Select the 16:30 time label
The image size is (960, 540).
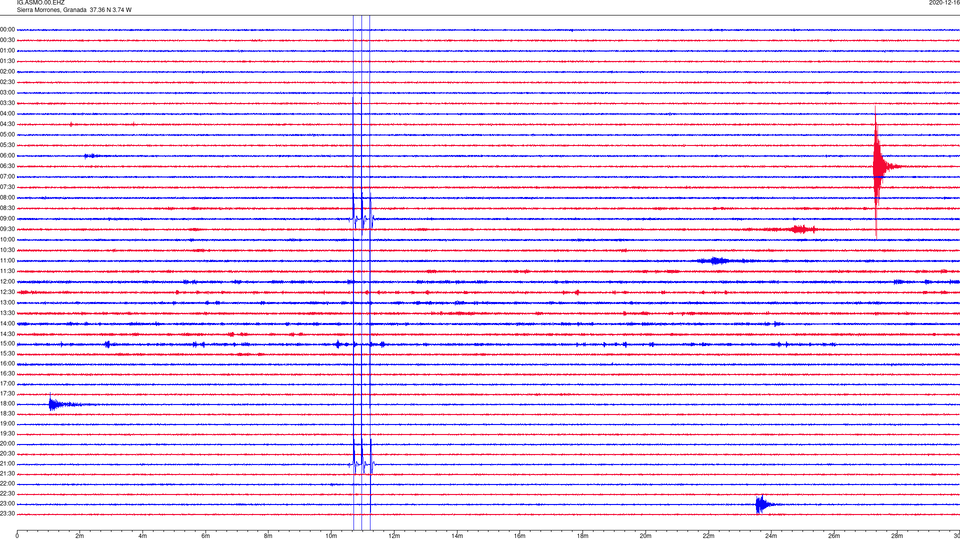click(7, 373)
